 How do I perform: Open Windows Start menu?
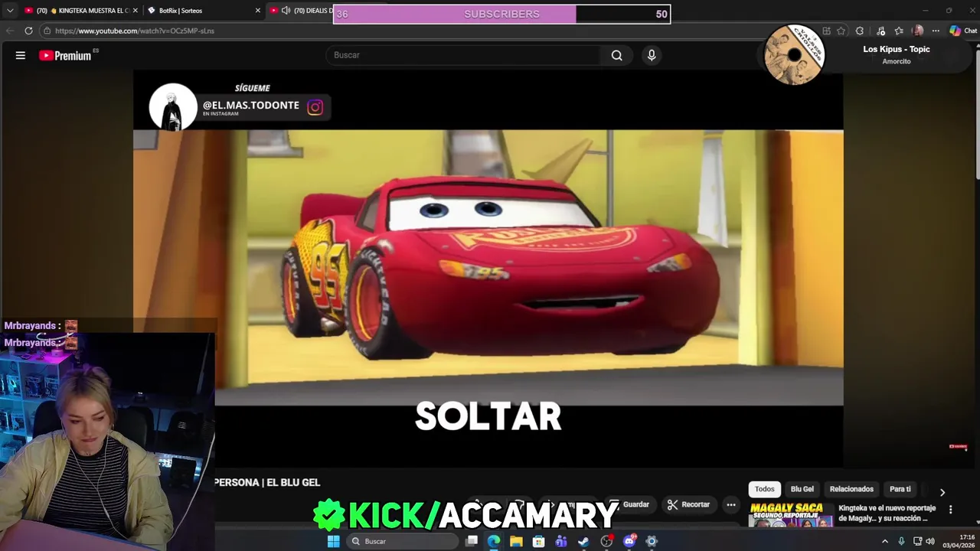(333, 541)
